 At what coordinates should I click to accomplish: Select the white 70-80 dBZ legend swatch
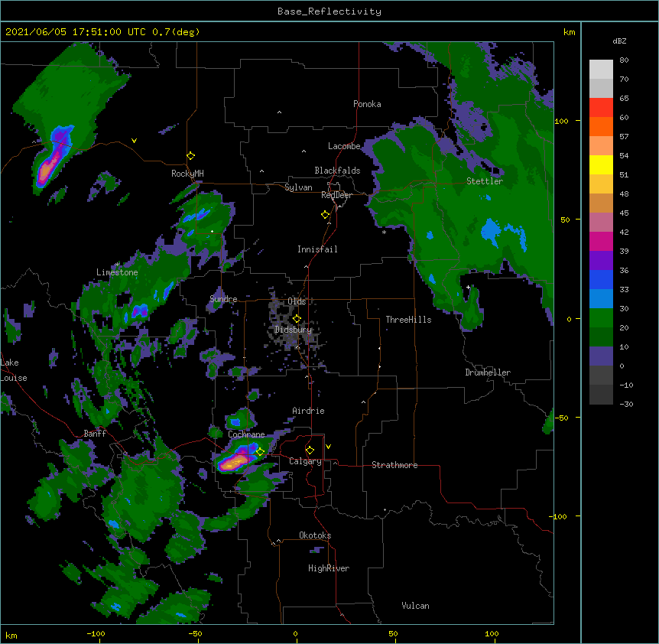coord(601,70)
